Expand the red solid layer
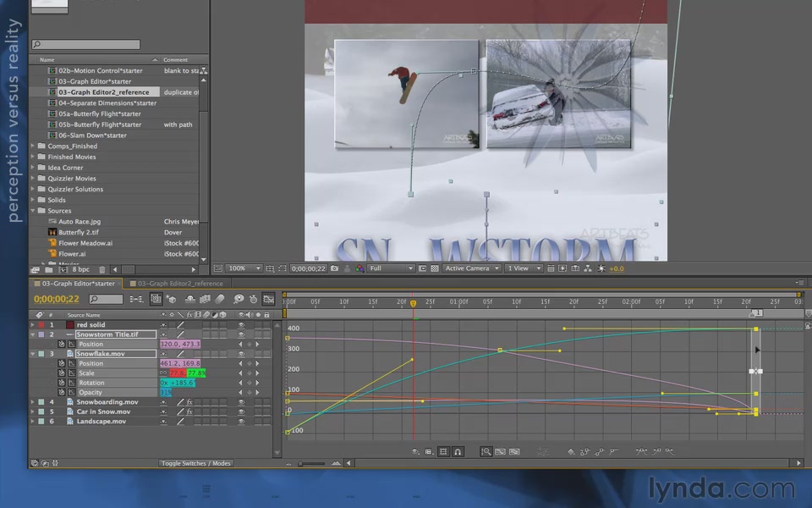This screenshot has width=812, height=508. point(33,325)
